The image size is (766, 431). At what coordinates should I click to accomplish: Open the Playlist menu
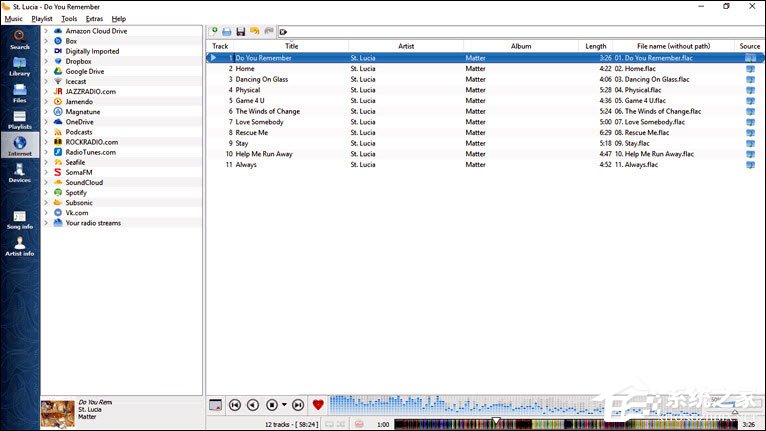coord(41,18)
